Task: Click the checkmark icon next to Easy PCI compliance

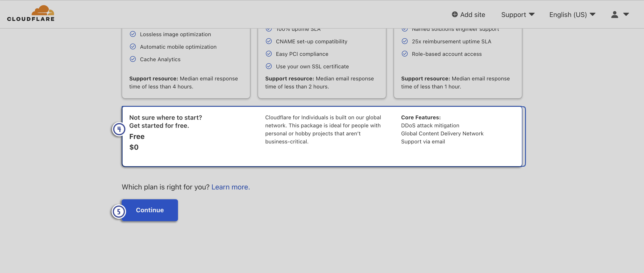Action: coord(269,54)
